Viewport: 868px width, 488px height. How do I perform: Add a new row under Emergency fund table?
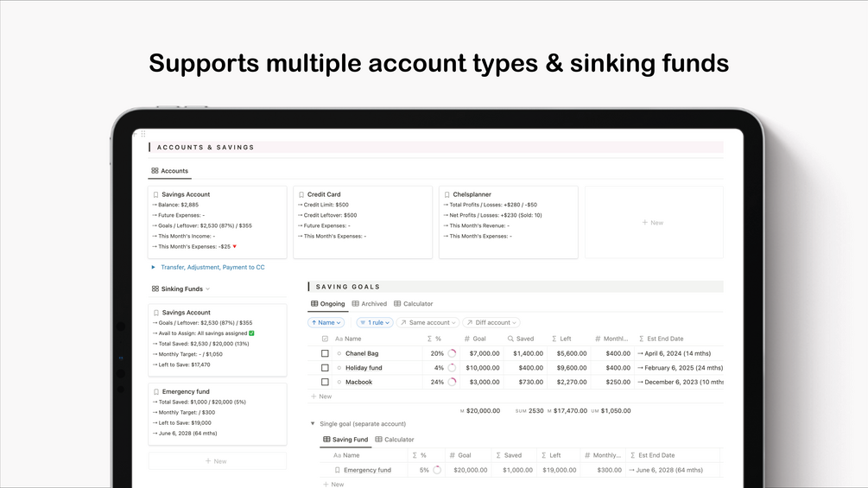coord(333,485)
